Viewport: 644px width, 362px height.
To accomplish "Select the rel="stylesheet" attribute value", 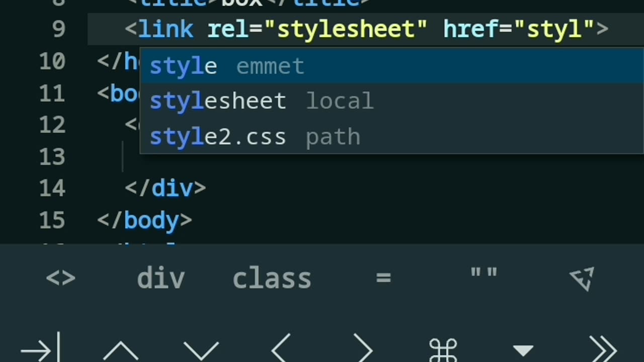I will [x=346, y=30].
